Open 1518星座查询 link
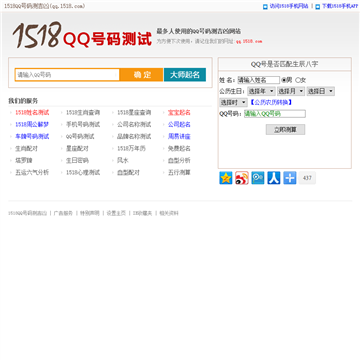The image size is (360, 360). coord(134,113)
